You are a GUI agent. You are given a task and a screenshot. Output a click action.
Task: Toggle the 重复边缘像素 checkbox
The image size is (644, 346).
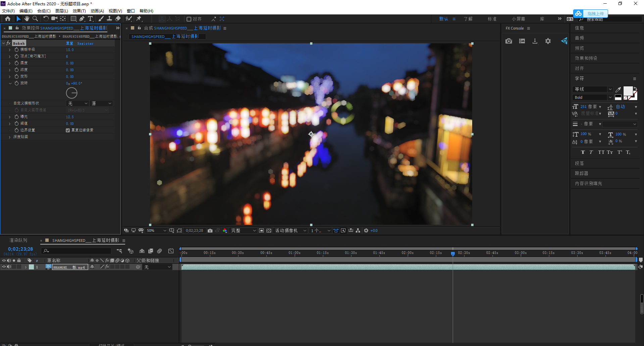coord(68,130)
